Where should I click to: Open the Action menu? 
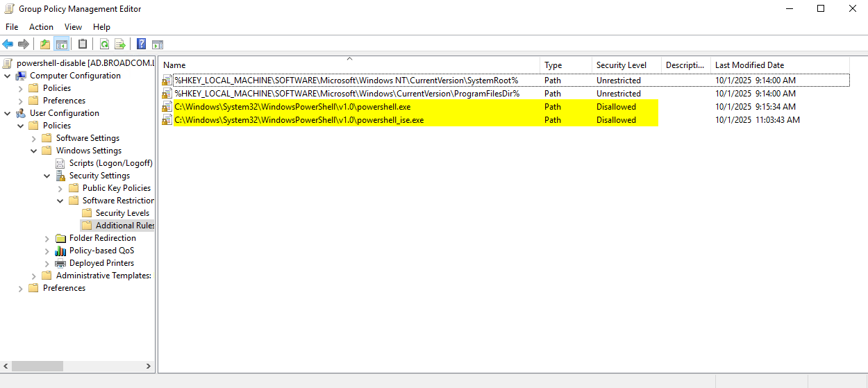tap(41, 27)
